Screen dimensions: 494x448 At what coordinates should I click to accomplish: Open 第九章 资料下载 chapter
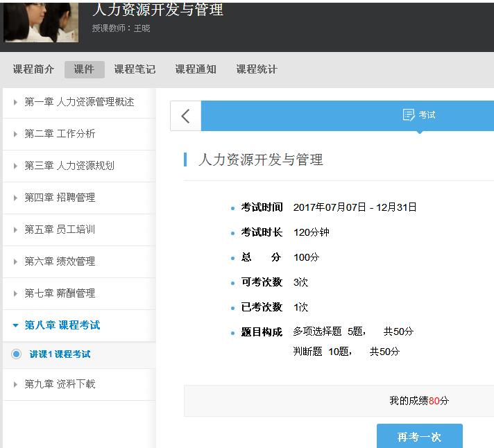60,384
